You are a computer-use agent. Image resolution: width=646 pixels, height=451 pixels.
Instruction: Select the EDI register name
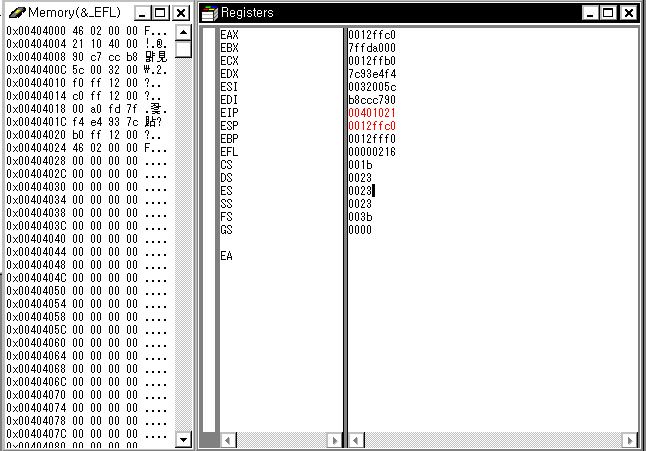[x=229, y=100]
